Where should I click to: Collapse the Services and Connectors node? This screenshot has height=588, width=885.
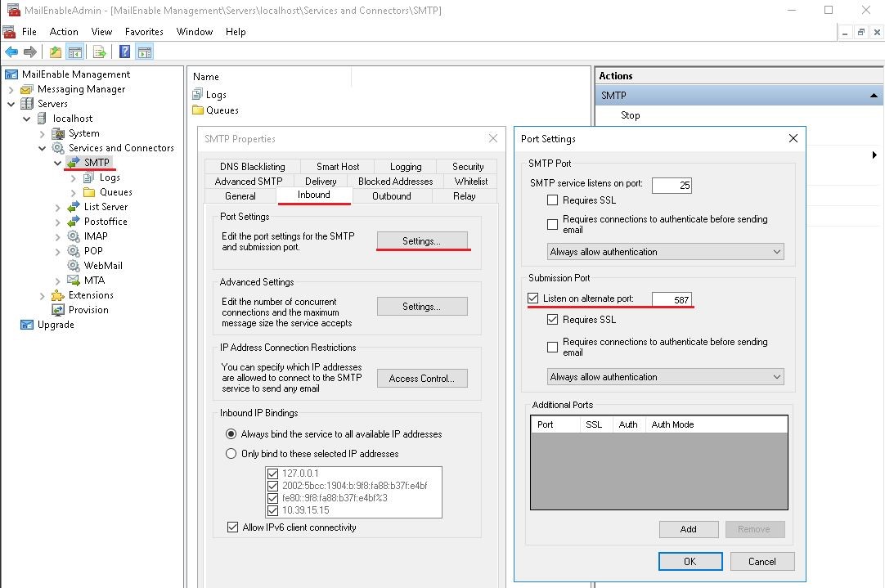coord(41,148)
